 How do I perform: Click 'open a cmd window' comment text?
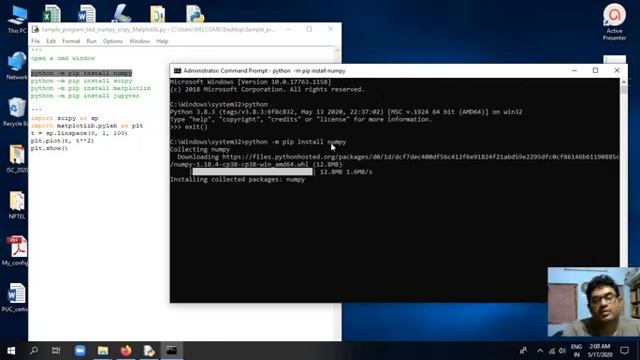[63, 58]
